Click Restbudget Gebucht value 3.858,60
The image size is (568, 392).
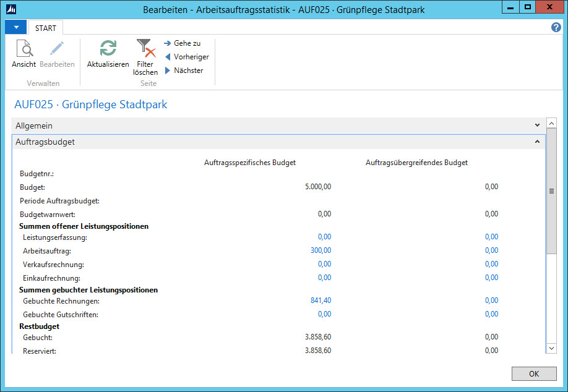[x=318, y=337]
